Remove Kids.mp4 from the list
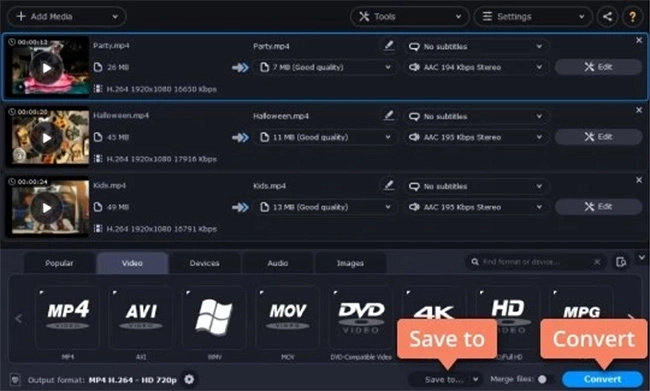This screenshot has width=650, height=391. pos(639,180)
